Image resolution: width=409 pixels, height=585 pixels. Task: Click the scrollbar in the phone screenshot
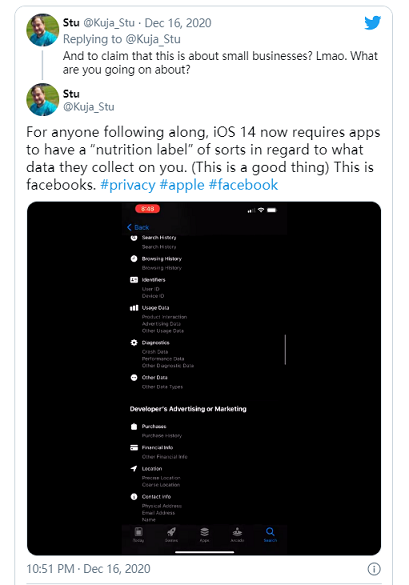(x=285, y=350)
